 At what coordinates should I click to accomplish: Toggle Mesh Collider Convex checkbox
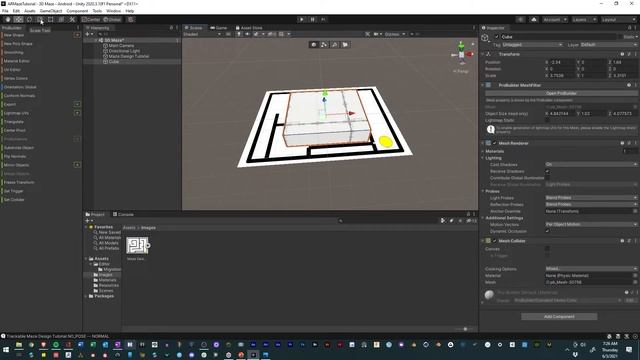click(x=547, y=249)
